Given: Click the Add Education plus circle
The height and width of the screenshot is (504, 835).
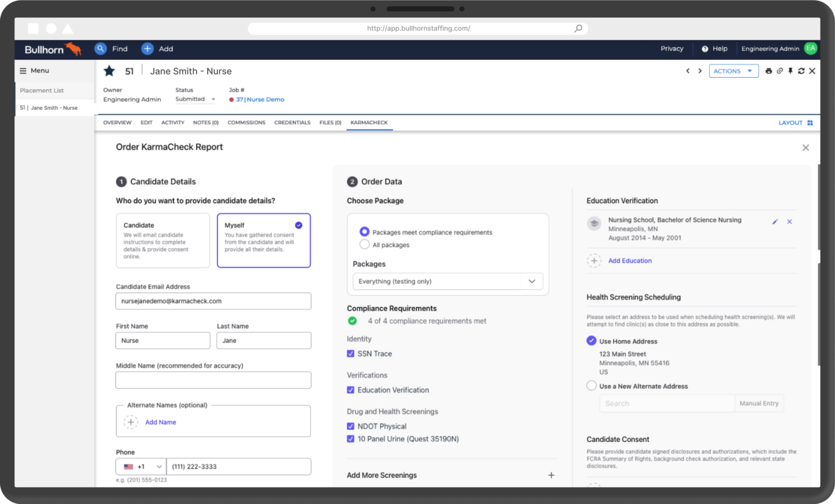Looking at the screenshot, I should (x=594, y=261).
